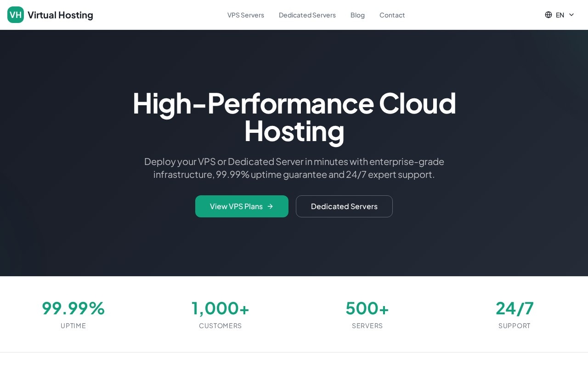Open the Dedicated Servers navigation menu item
The width and height of the screenshot is (588, 392).
(x=307, y=15)
